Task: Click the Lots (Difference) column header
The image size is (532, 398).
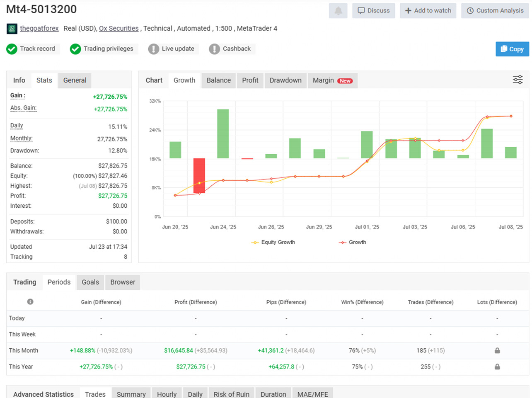Action: click(x=497, y=302)
